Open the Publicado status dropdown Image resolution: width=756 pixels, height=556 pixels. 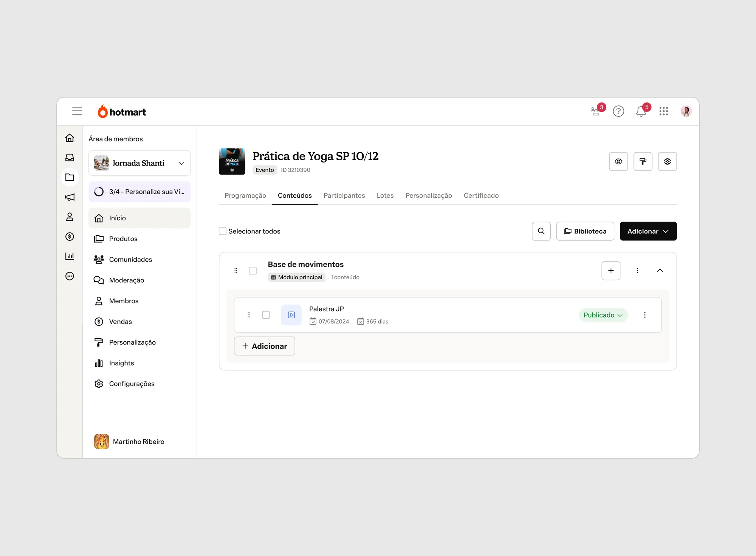pos(603,315)
